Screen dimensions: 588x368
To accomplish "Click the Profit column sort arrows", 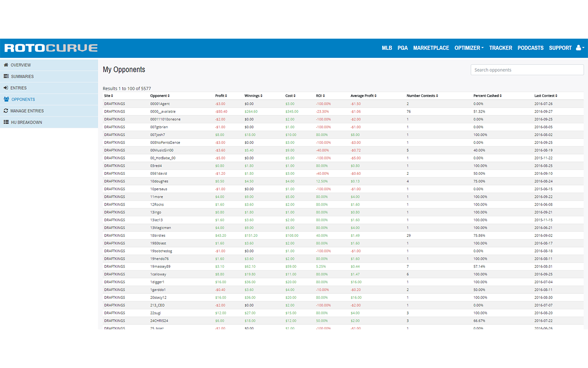I will tap(226, 96).
